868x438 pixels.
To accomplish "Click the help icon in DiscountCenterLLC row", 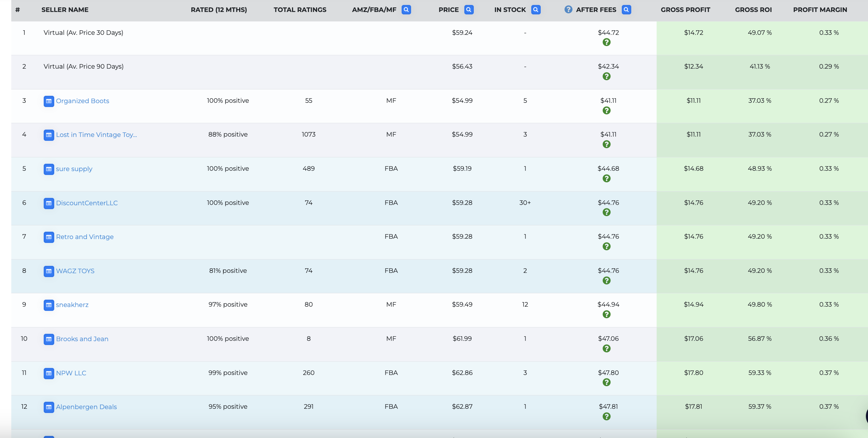I will coord(607,212).
